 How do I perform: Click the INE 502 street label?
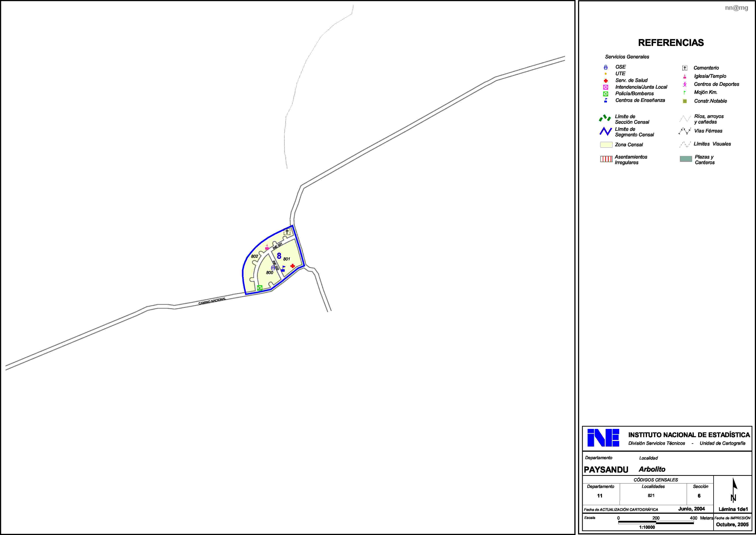point(276,266)
